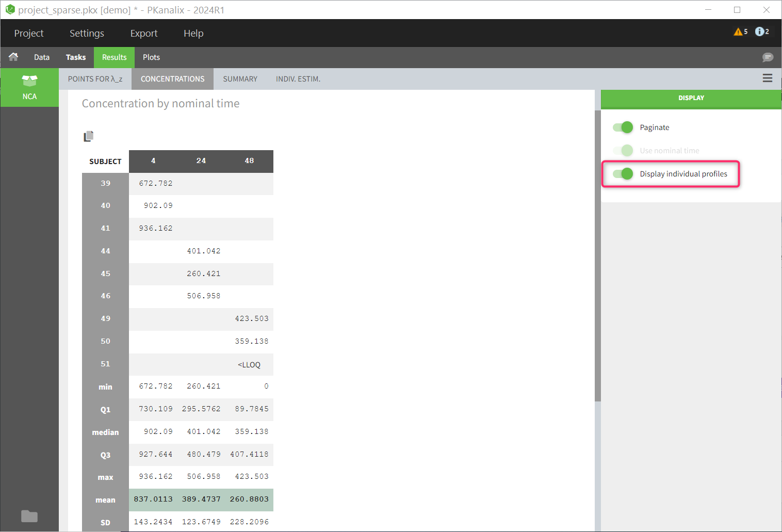Disable the Paginate toggle
The image size is (782, 532).
pos(623,127)
